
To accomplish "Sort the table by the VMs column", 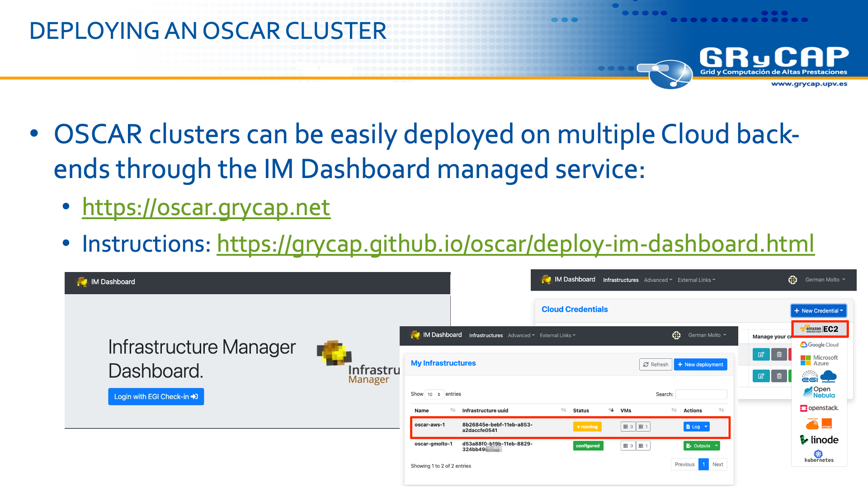I will tap(674, 410).
